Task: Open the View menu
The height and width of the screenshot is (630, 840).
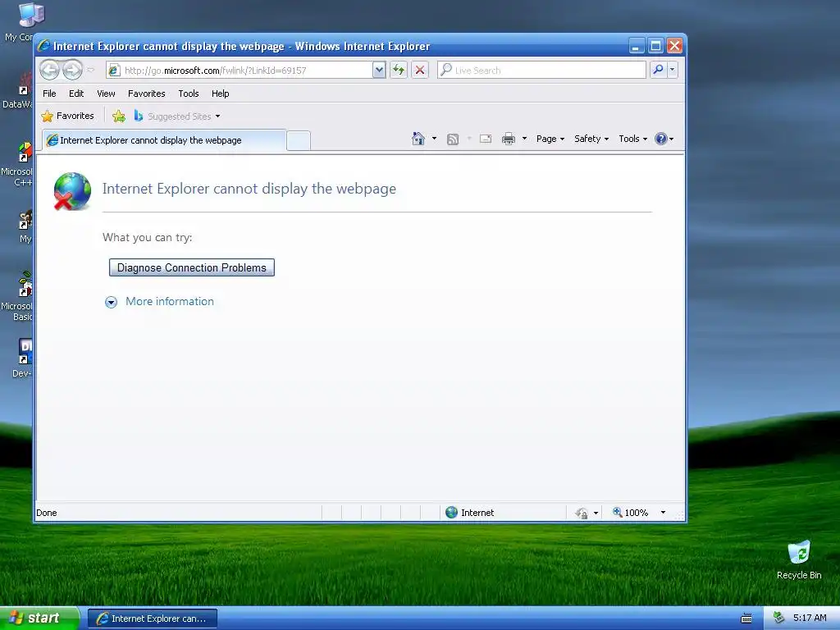Action: point(106,94)
